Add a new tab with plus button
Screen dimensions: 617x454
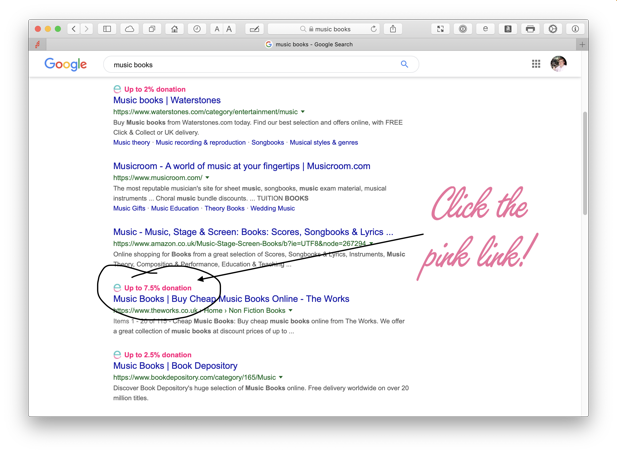582,44
